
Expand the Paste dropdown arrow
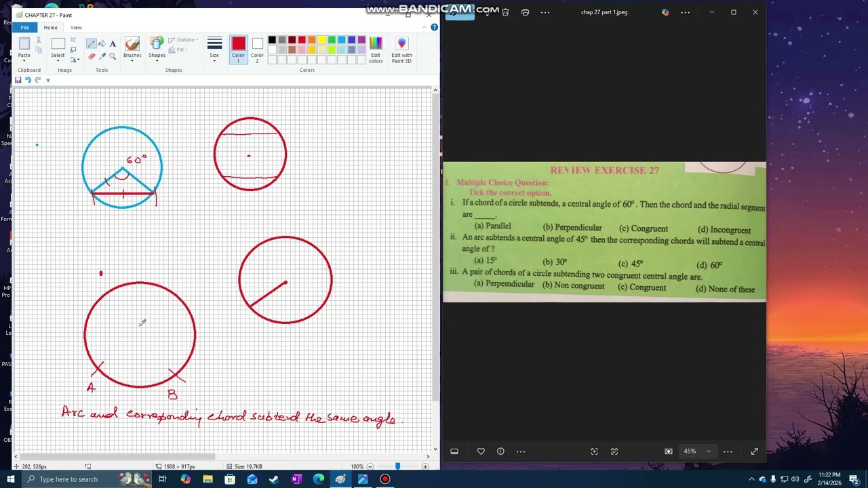(24, 60)
